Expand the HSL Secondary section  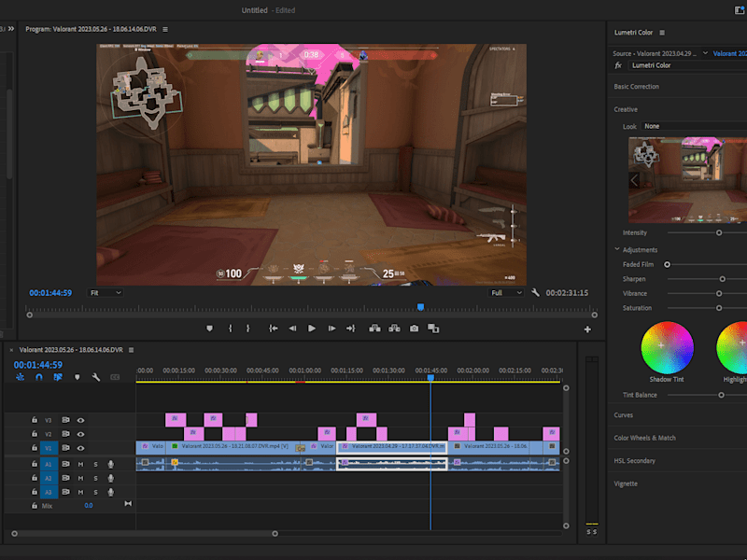tap(634, 461)
